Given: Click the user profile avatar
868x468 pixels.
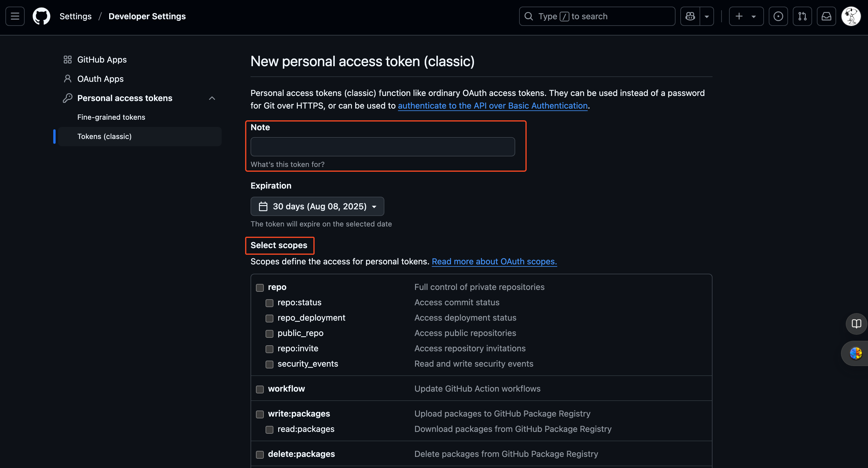Looking at the screenshot, I should click(851, 16).
